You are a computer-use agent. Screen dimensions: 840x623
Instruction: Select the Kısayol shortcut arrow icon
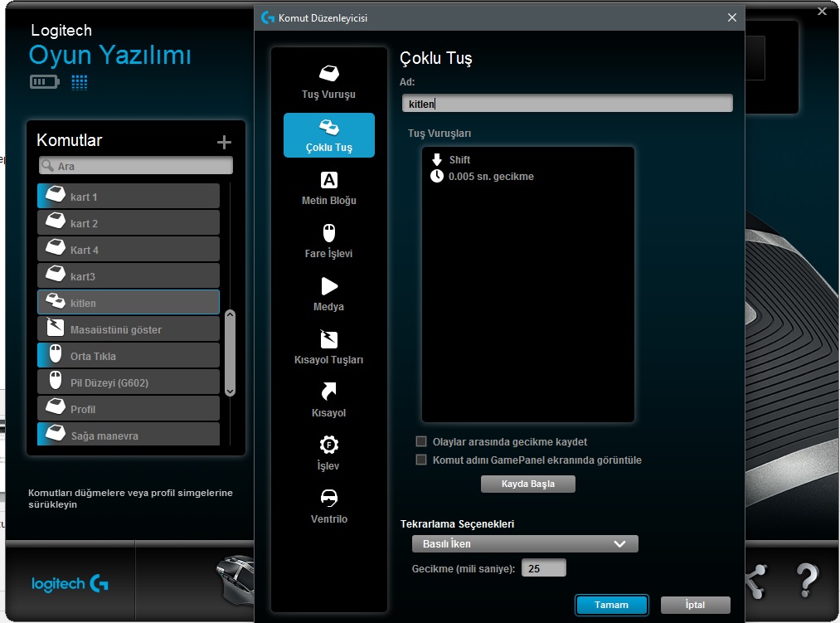tap(329, 392)
